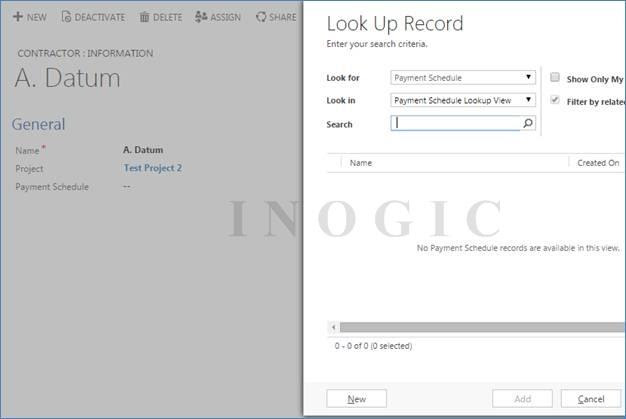Open the Look for Payment Schedule dropdown
626x419 pixels.
(x=463, y=77)
